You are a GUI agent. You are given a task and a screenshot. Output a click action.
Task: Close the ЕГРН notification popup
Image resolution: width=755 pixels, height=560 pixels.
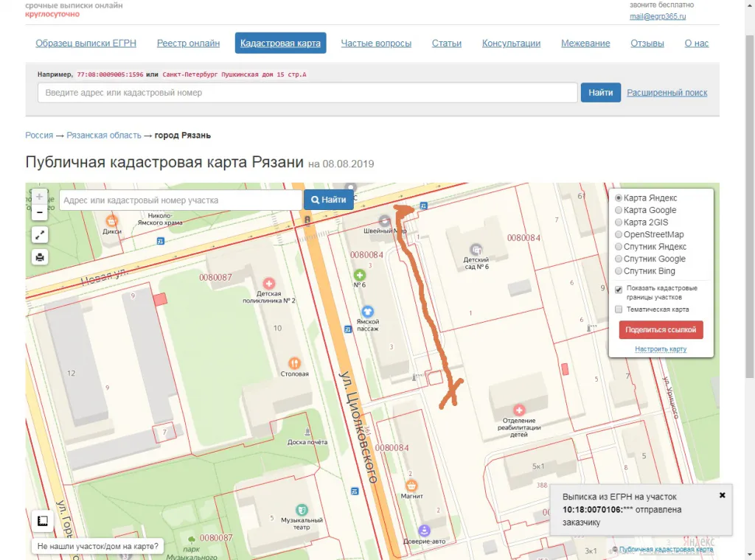point(722,495)
